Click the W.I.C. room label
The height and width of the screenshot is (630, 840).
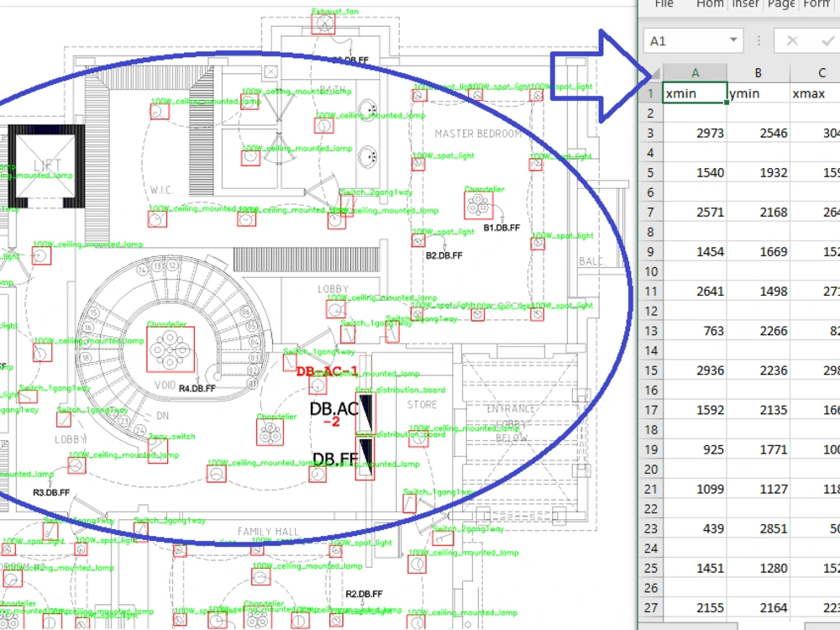[x=161, y=190]
